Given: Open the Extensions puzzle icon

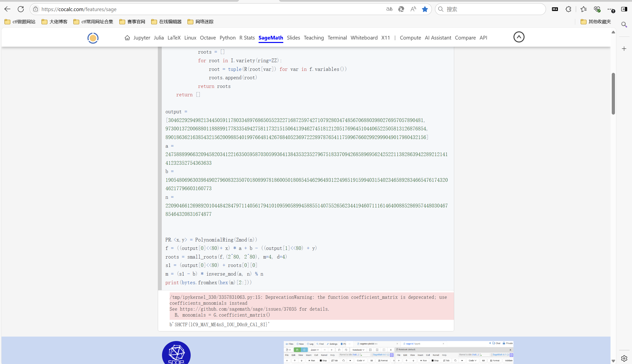Looking at the screenshot, I should [568, 9].
